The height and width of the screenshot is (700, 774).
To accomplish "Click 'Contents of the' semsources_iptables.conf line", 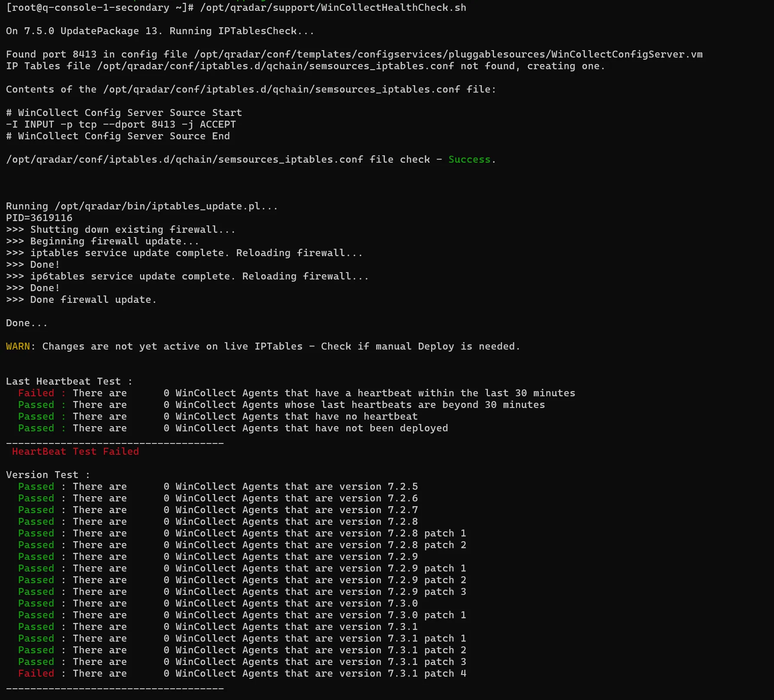I will coord(251,90).
